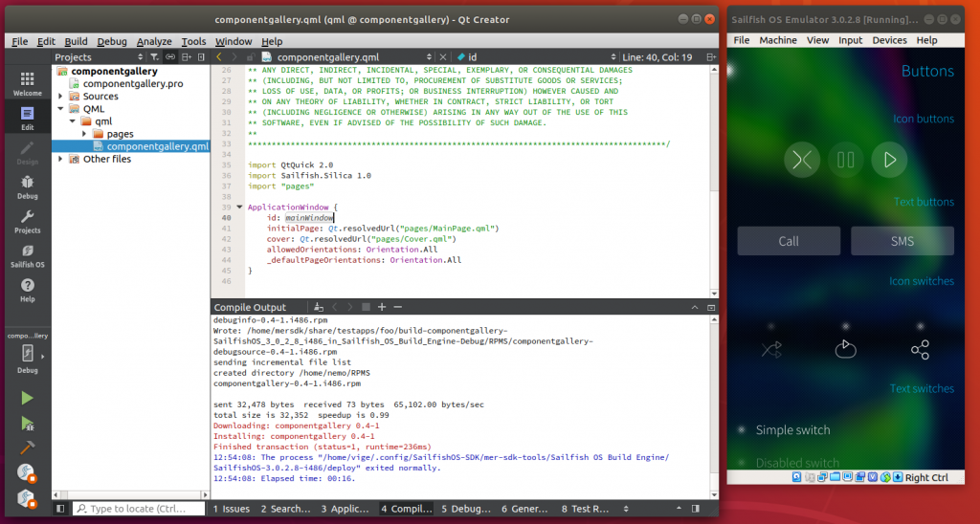The image size is (980, 524).
Task: Expand the pages folder
Action: (x=84, y=134)
